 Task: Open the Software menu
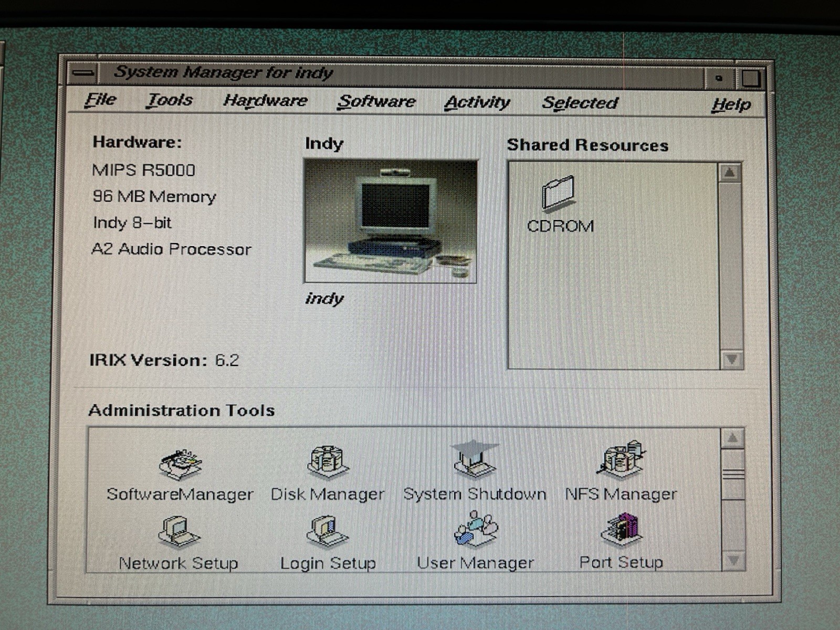coord(376,101)
